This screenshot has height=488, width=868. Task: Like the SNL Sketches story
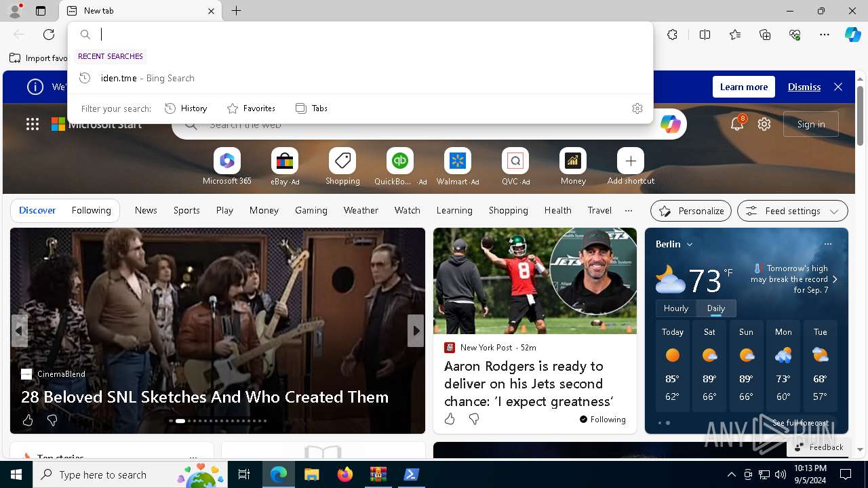coord(28,420)
